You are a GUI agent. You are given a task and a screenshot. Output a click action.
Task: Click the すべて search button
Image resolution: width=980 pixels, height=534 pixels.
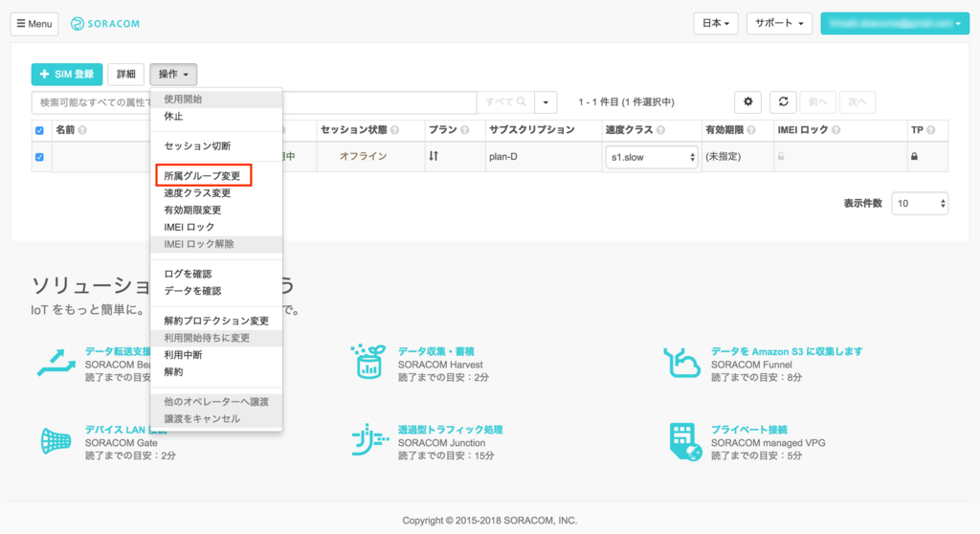[x=505, y=102]
